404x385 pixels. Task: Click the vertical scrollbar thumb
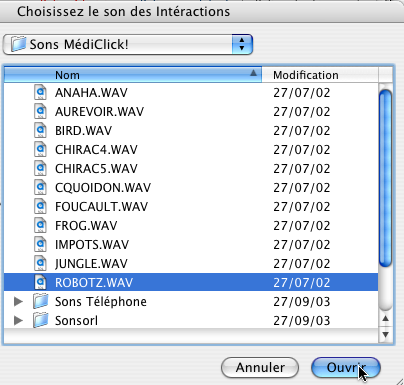(x=386, y=178)
